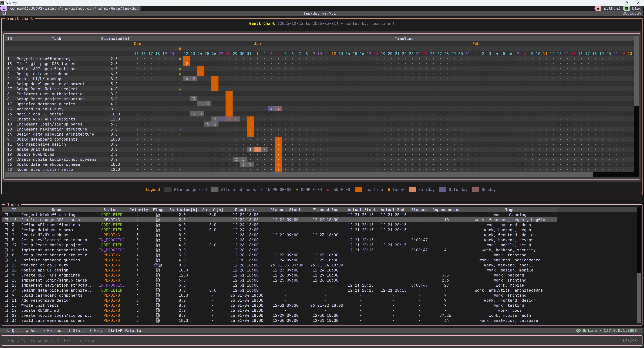This screenshot has width=644, height=348.
Task: Click the green Online status indicator icon
Action: coord(578,331)
